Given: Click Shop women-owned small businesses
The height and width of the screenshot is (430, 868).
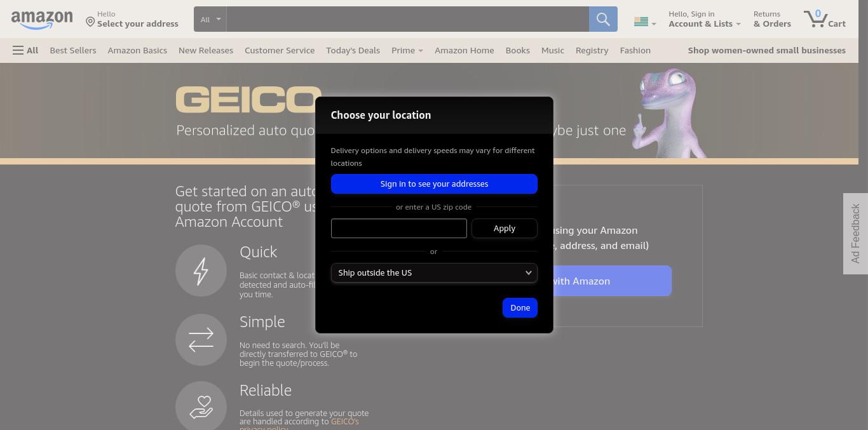Looking at the screenshot, I should 766,50.
